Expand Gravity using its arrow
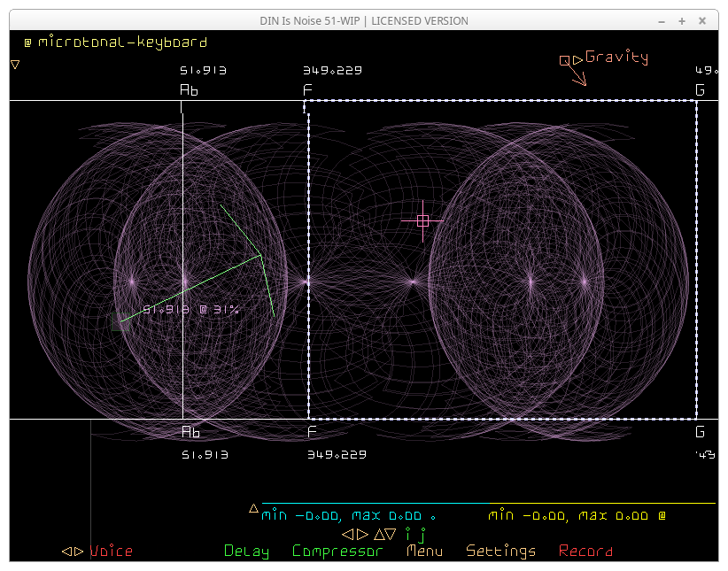This screenshot has width=728, height=571. (x=577, y=60)
